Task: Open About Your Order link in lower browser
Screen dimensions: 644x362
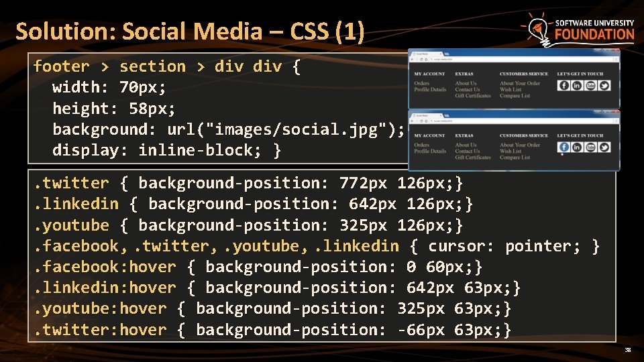Action: (520, 145)
